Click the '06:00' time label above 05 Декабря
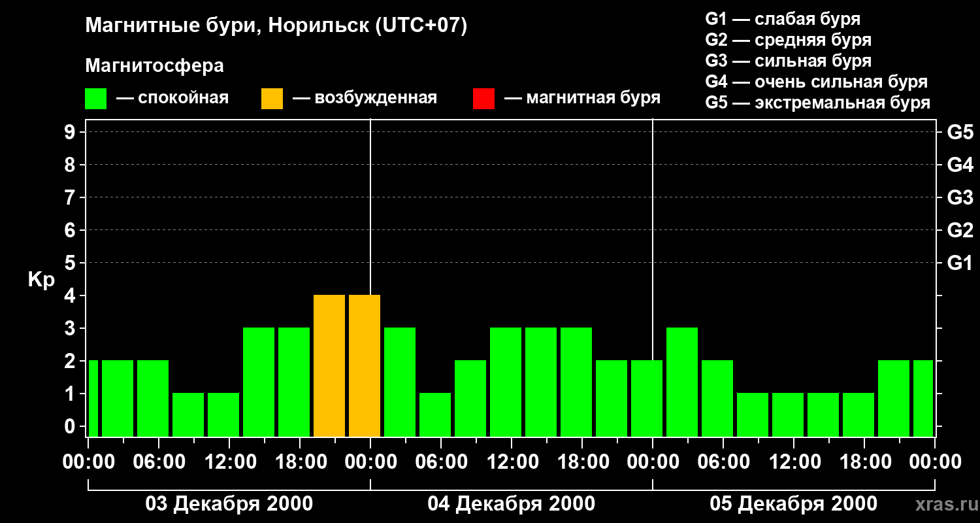Image resolution: width=980 pixels, height=523 pixels. (x=723, y=462)
